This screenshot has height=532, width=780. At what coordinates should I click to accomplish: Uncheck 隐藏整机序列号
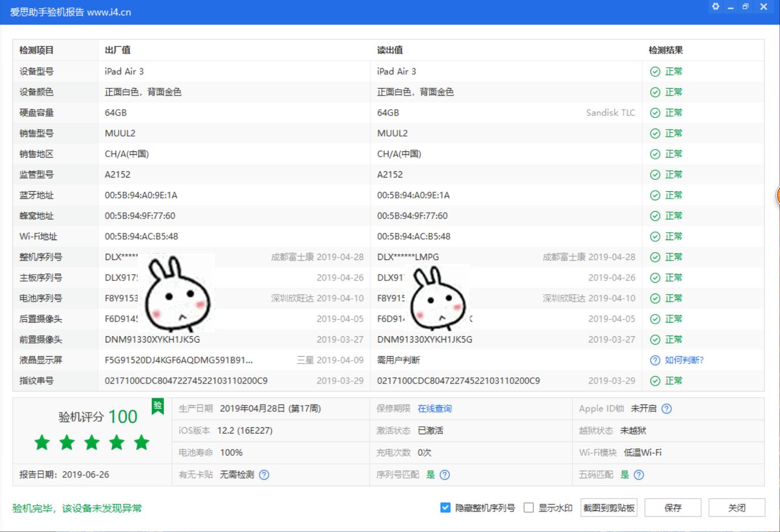444,508
